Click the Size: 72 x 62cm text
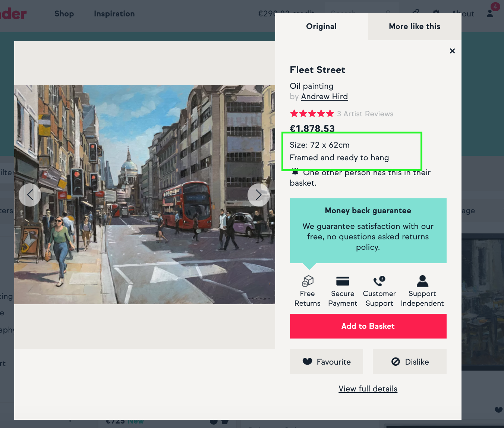504x428 pixels. tap(320, 145)
